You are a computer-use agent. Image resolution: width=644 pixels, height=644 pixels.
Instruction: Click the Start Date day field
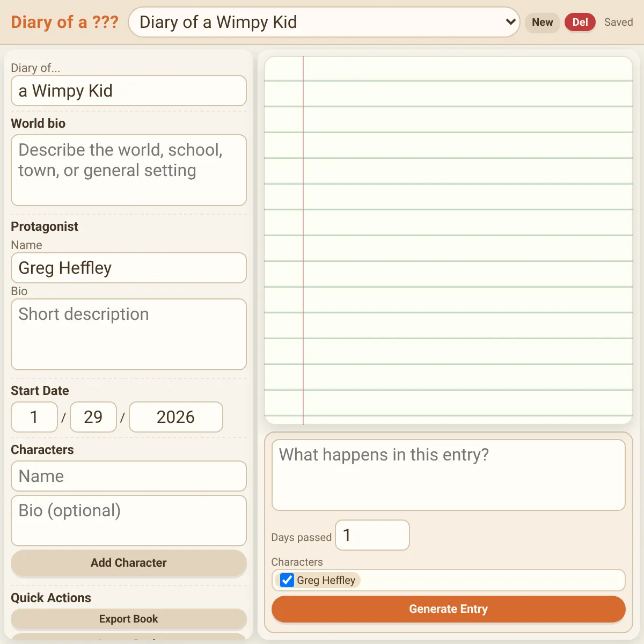(x=93, y=417)
